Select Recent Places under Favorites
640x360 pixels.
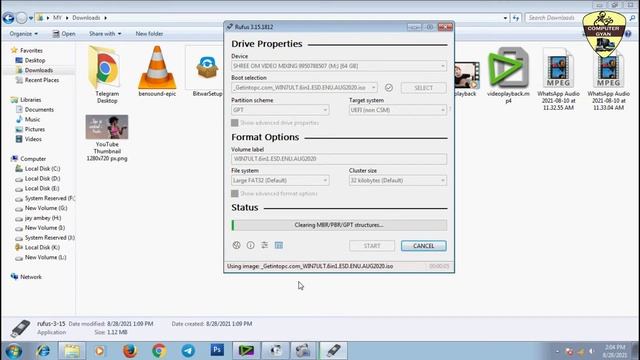42,80
